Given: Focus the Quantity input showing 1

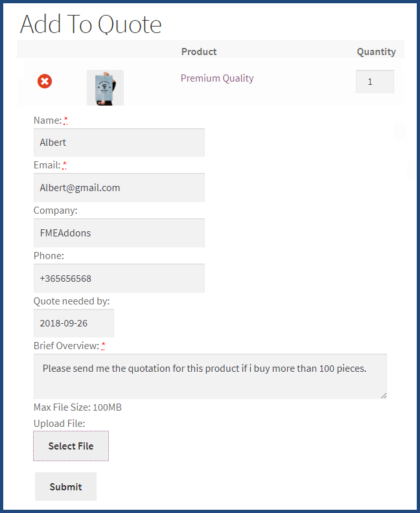Looking at the screenshot, I should point(375,82).
